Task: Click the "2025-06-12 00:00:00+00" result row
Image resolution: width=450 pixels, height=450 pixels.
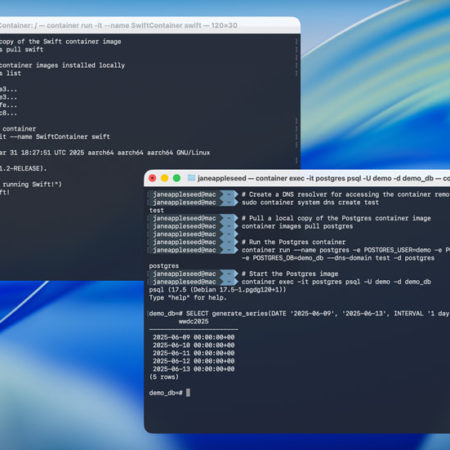Action: (193, 361)
